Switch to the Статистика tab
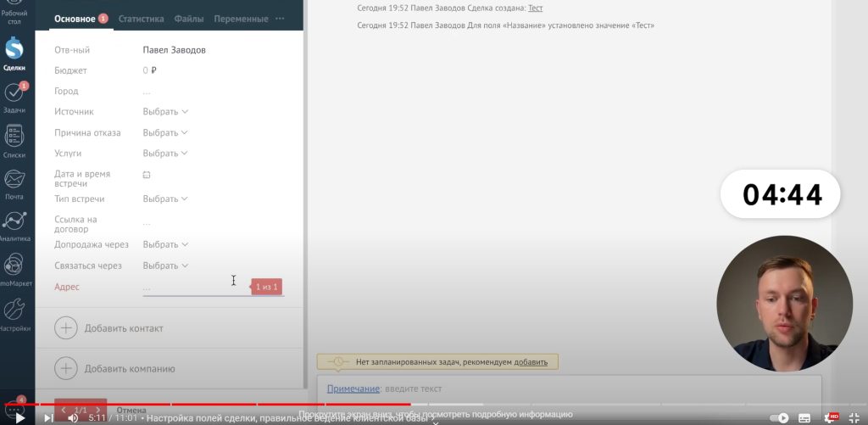Image resolution: width=868 pixels, height=425 pixels. (141, 19)
